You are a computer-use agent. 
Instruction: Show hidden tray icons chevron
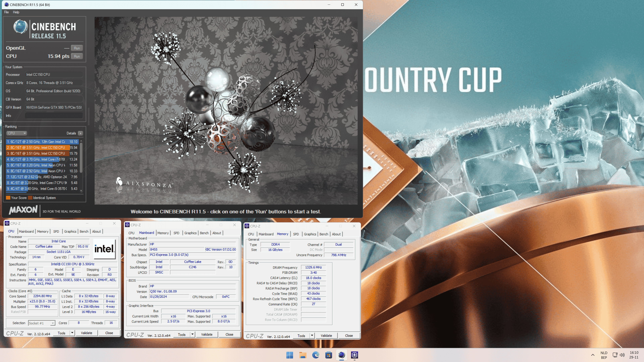click(593, 355)
